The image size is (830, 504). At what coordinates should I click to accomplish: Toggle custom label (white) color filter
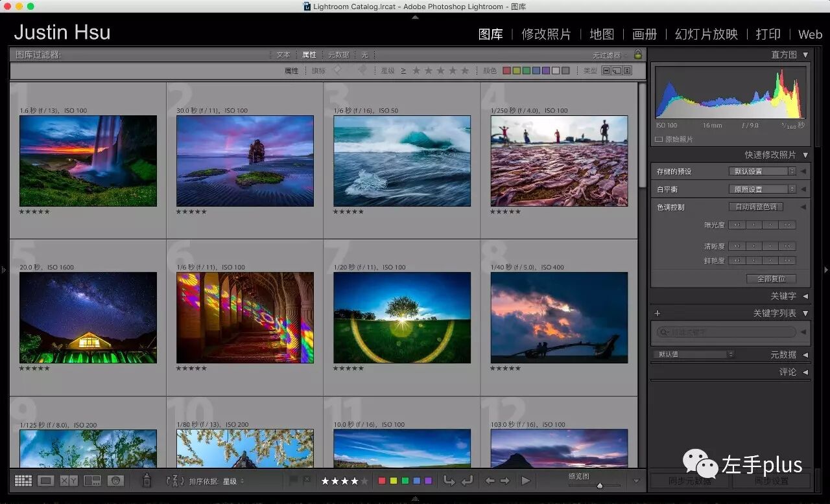[x=555, y=71]
